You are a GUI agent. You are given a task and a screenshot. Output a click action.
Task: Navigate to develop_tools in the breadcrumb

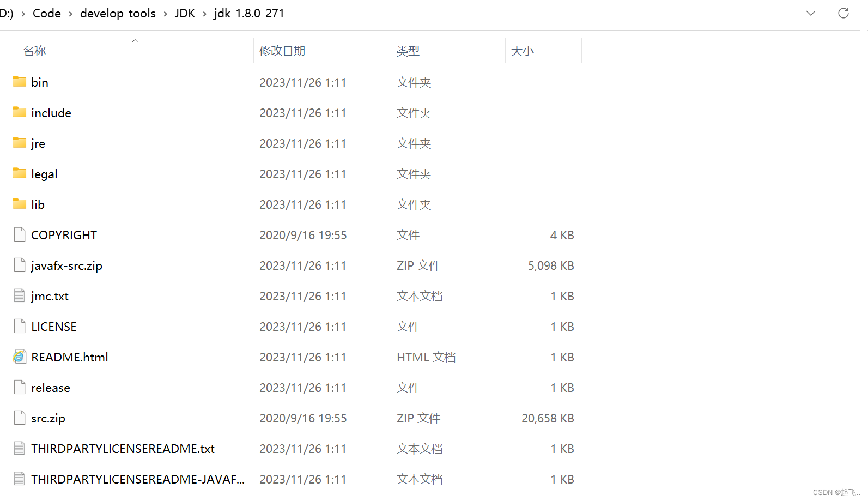pos(118,13)
